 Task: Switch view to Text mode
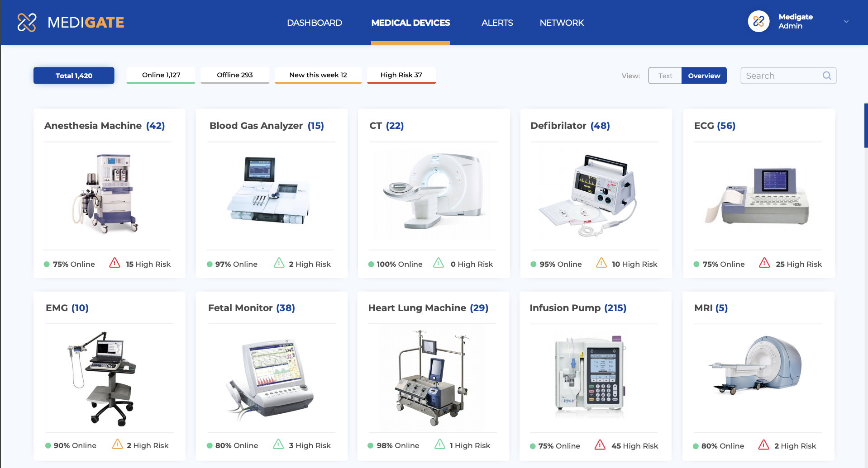(665, 76)
